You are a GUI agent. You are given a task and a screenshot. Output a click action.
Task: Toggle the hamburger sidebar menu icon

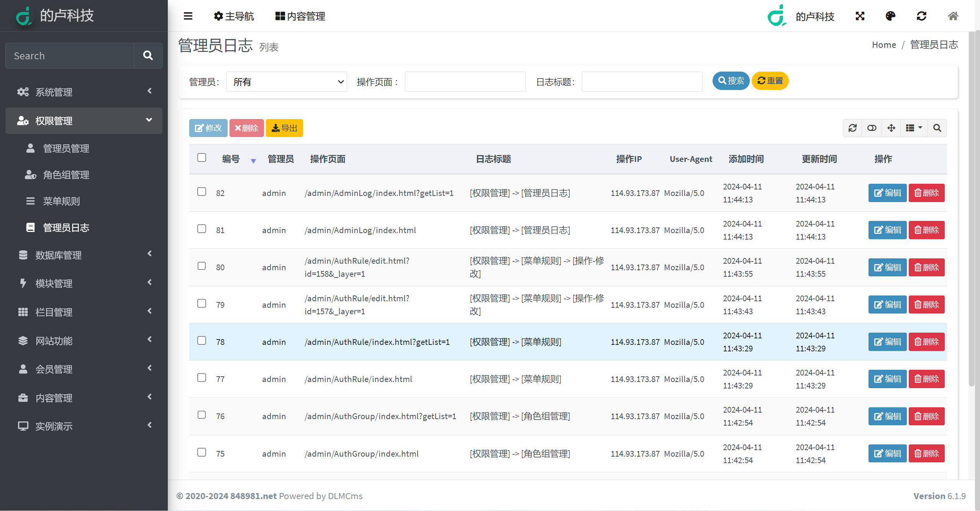click(188, 16)
